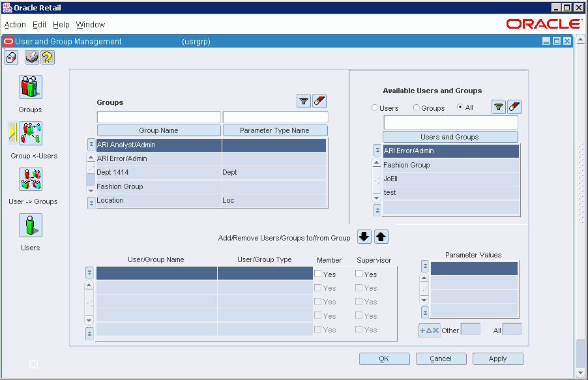Image resolution: width=588 pixels, height=380 pixels.
Task: Select test in available users list
Action: [x=450, y=193]
